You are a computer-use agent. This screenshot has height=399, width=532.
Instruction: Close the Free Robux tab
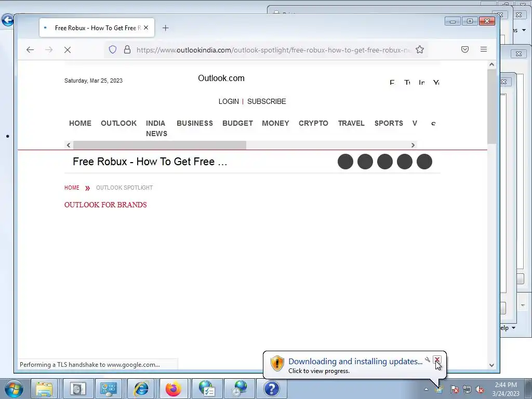[146, 28]
